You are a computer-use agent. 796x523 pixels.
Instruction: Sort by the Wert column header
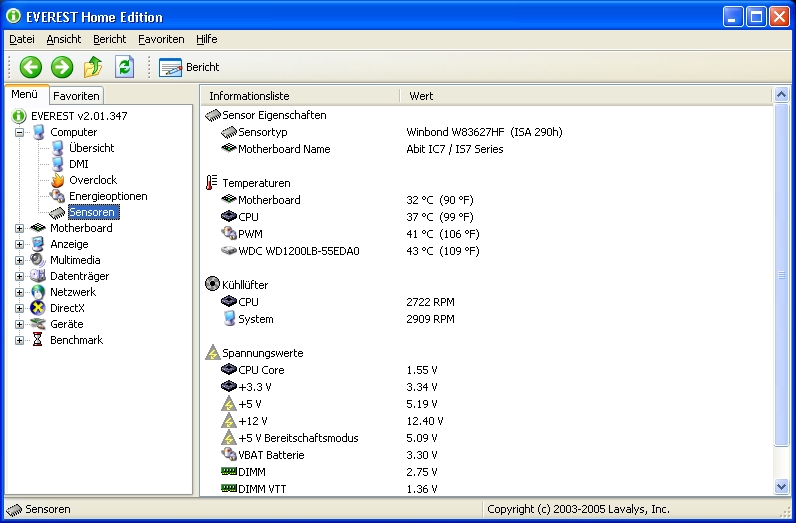click(586, 96)
